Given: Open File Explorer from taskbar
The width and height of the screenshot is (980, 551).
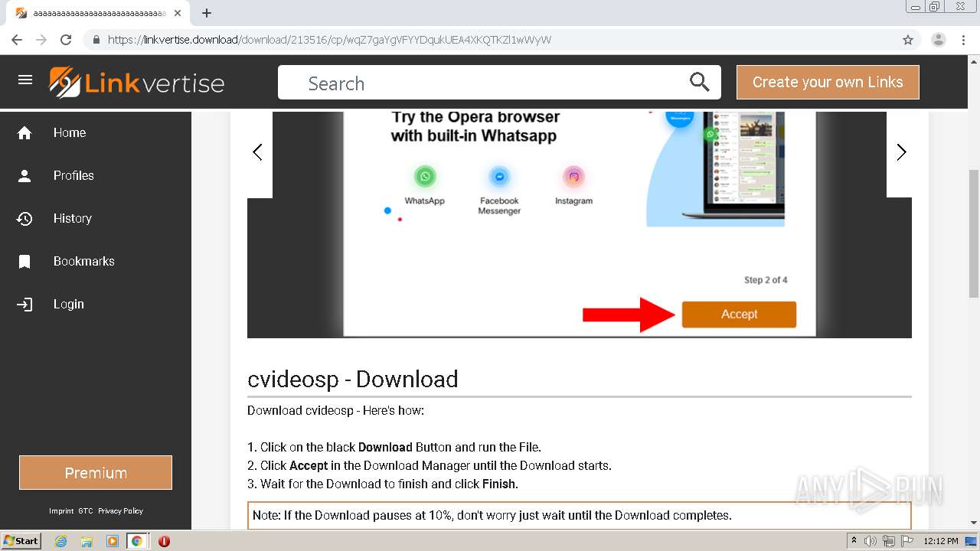Looking at the screenshot, I should pyautogui.click(x=87, y=541).
